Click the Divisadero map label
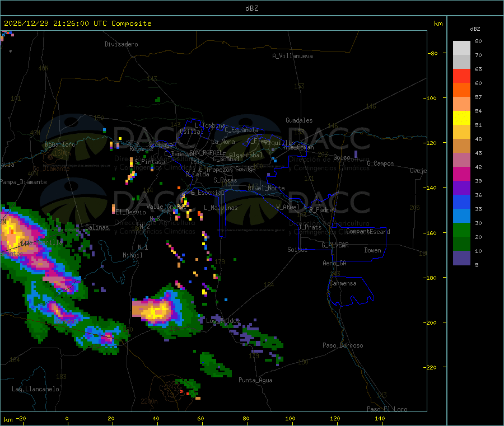 [x=121, y=44]
